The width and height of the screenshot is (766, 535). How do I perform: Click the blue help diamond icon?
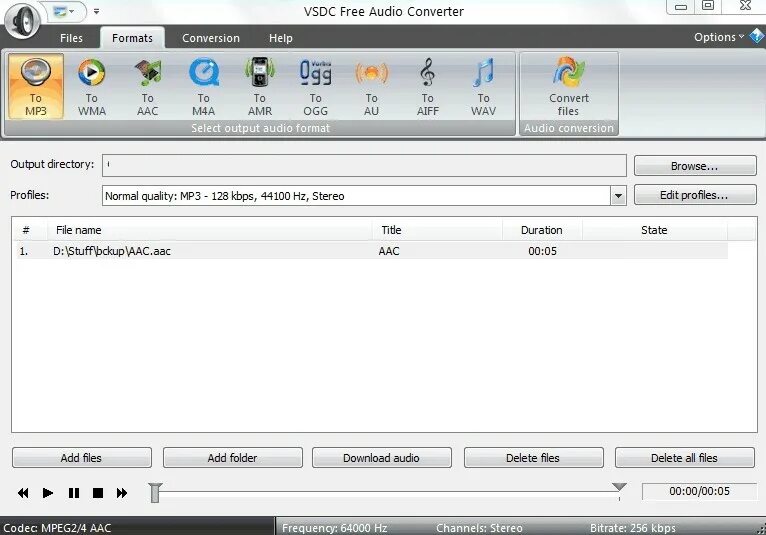(x=757, y=36)
